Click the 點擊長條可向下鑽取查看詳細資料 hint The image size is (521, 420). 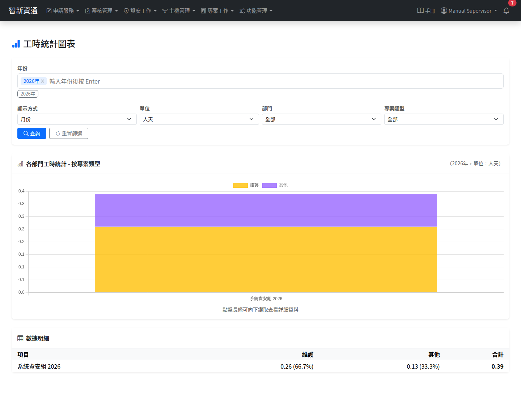pyautogui.click(x=260, y=310)
